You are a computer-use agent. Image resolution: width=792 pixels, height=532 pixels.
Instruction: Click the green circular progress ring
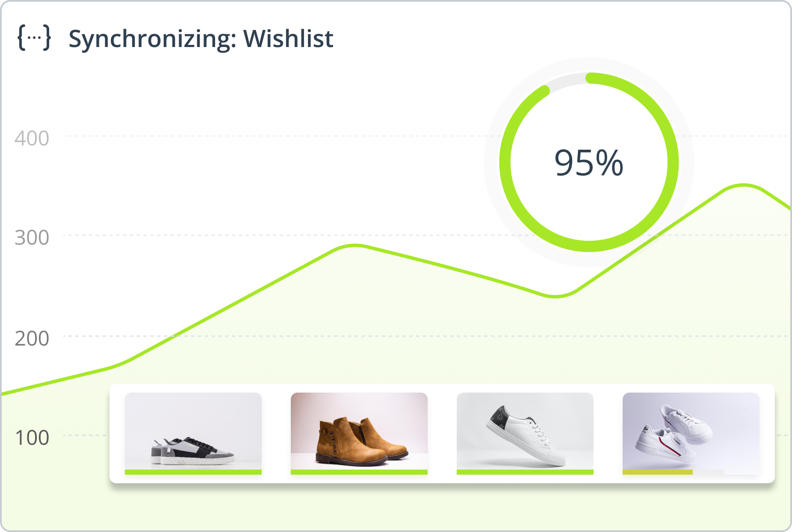coord(589,162)
